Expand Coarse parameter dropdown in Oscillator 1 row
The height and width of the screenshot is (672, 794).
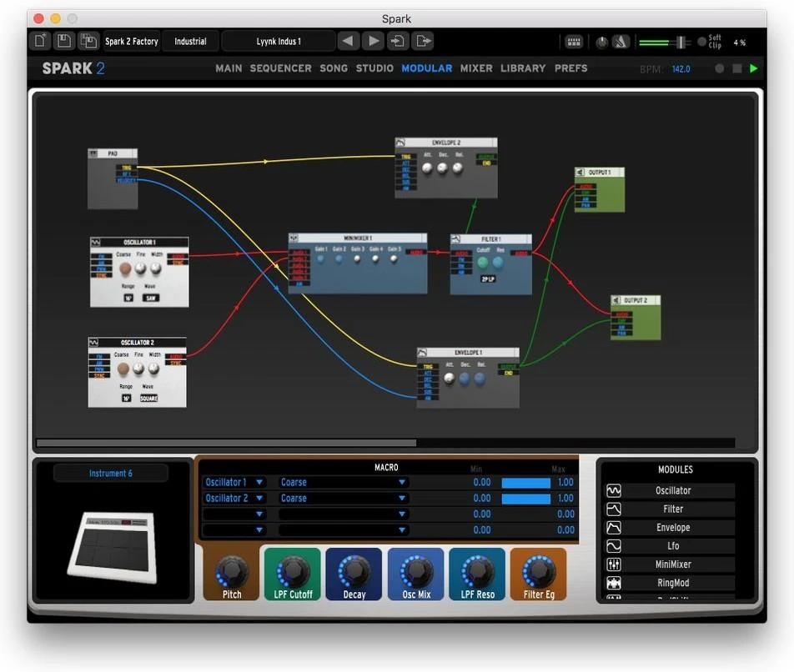click(x=402, y=482)
